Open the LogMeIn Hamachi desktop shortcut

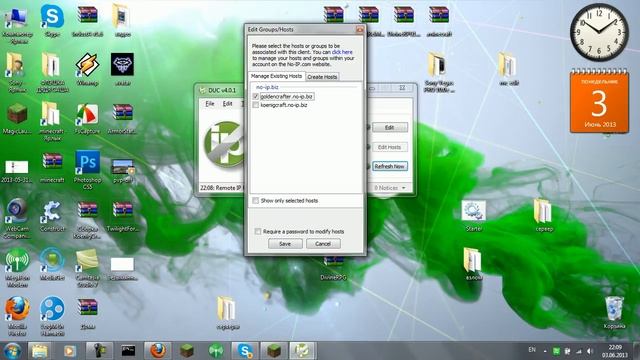click(x=52, y=316)
